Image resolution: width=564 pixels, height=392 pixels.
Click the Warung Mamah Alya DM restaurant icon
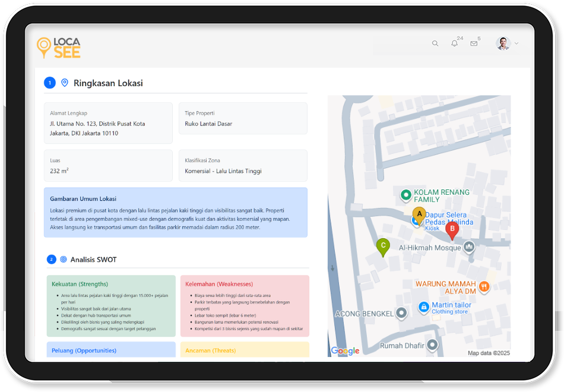pyautogui.click(x=484, y=286)
